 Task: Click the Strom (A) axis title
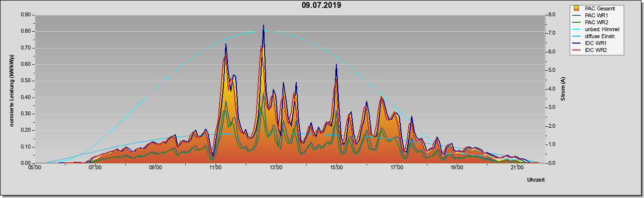pyautogui.click(x=563, y=89)
